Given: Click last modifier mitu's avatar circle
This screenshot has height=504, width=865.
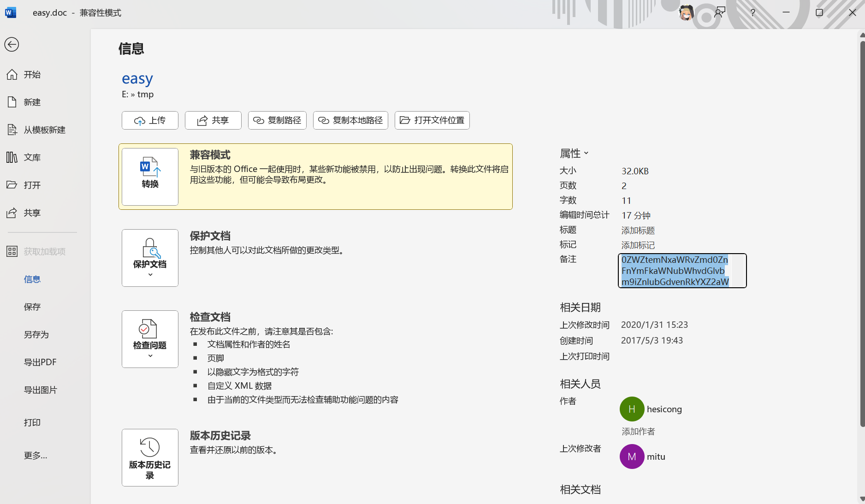Looking at the screenshot, I should [x=632, y=457].
